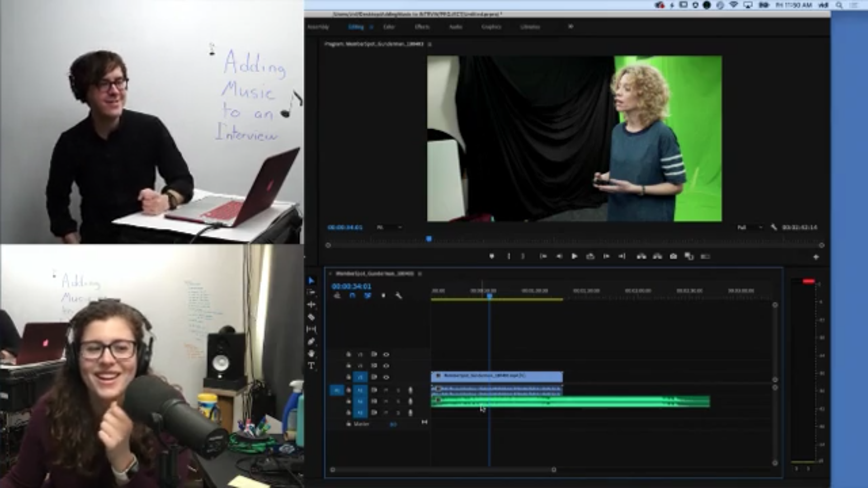
Task: Open the Fit zoom level dropdown
Action: pyautogui.click(x=389, y=227)
